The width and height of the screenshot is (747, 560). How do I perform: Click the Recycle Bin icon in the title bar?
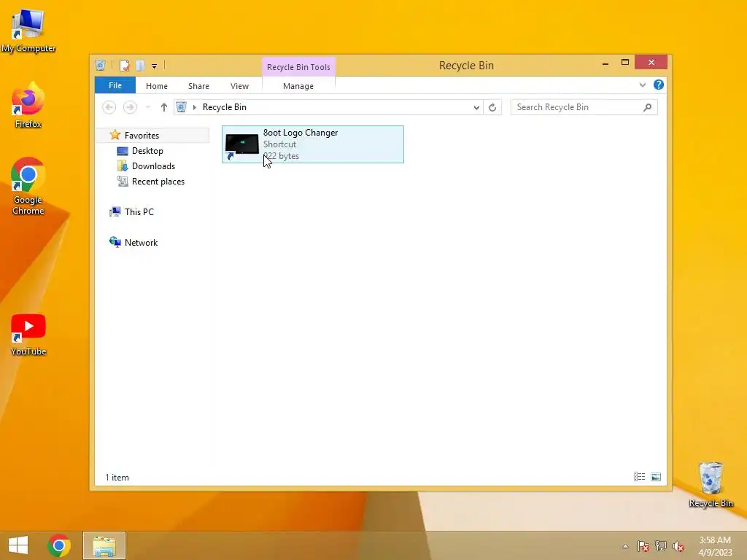coord(100,65)
